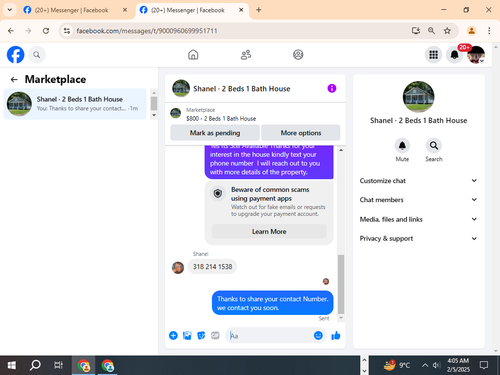Viewport: 500px width, 375px height.
Task: Click the chat messages scrollbar
Action: (x=341, y=284)
